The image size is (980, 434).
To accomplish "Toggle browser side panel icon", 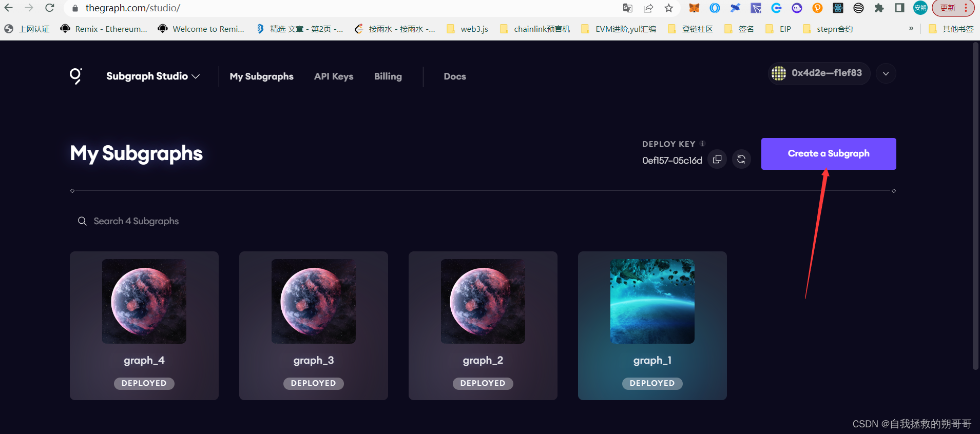I will coord(899,8).
